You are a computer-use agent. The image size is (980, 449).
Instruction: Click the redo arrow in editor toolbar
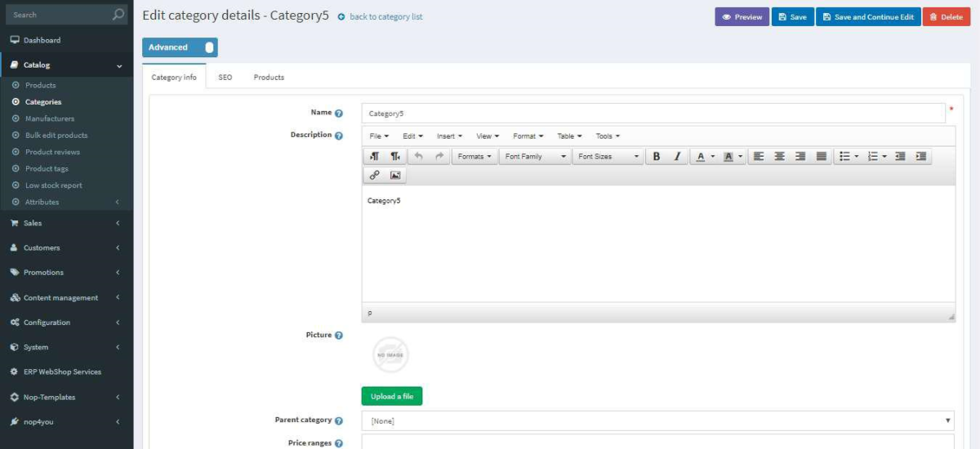click(x=439, y=156)
